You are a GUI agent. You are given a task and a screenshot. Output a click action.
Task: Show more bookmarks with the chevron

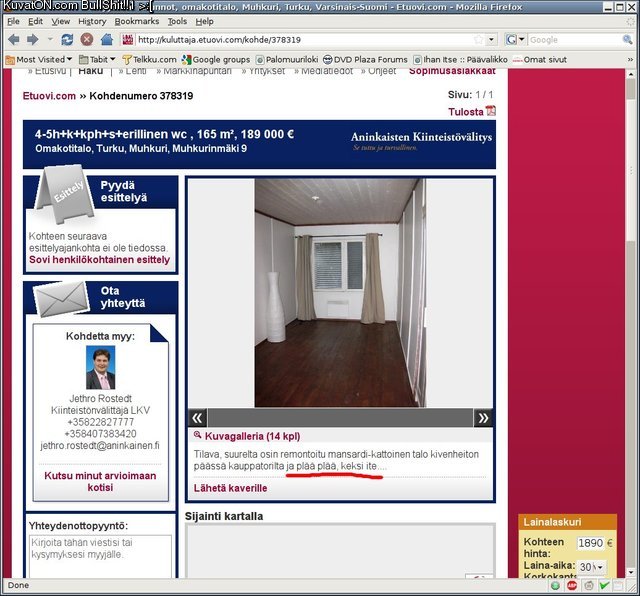click(x=630, y=60)
